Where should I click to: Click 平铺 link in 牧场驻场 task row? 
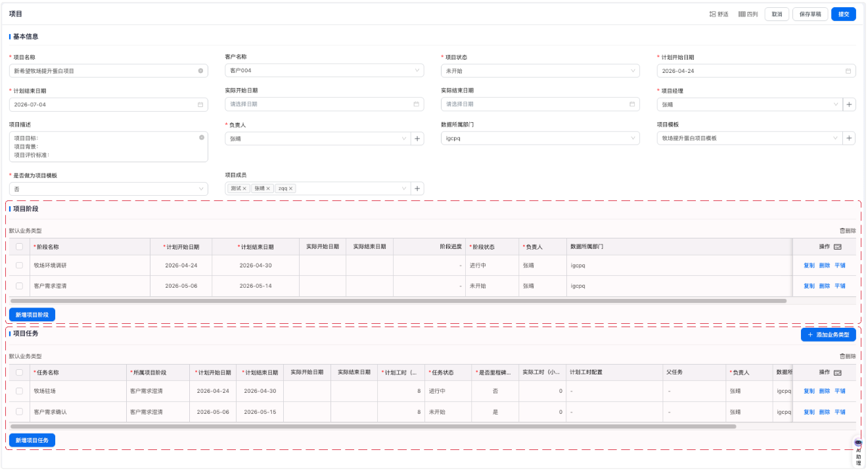click(840, 391)
